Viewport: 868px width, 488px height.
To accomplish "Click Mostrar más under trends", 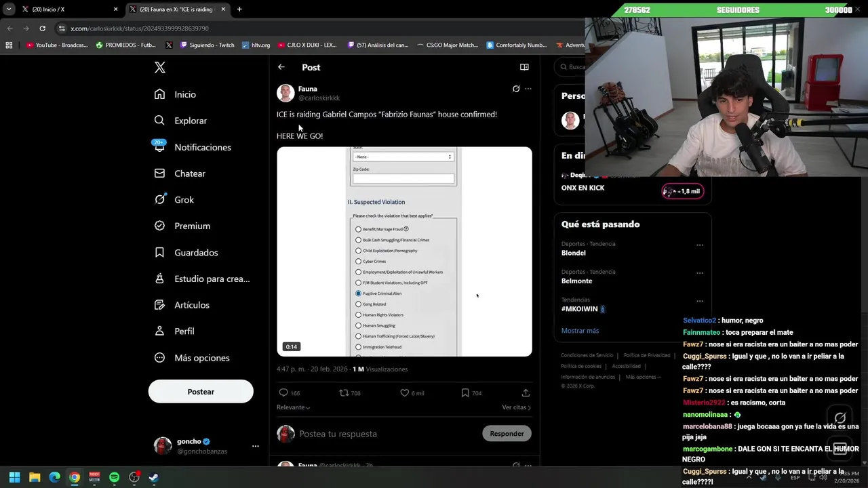I will (x=580, y=331).
